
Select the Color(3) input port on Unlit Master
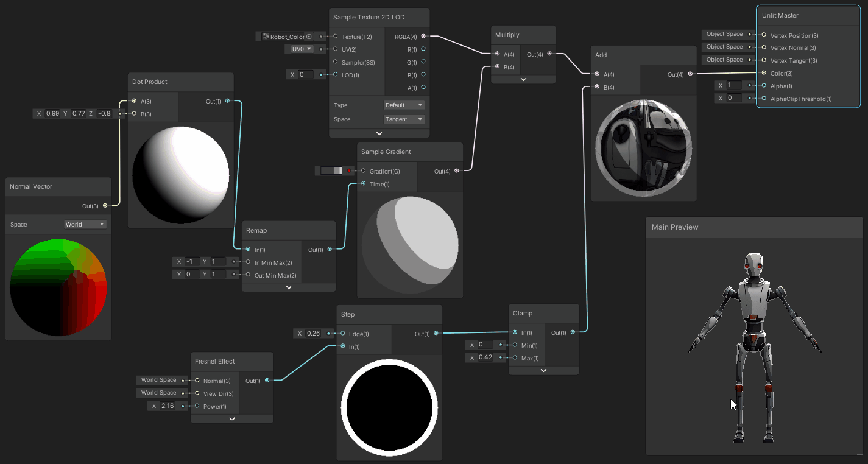pos(764,73)
